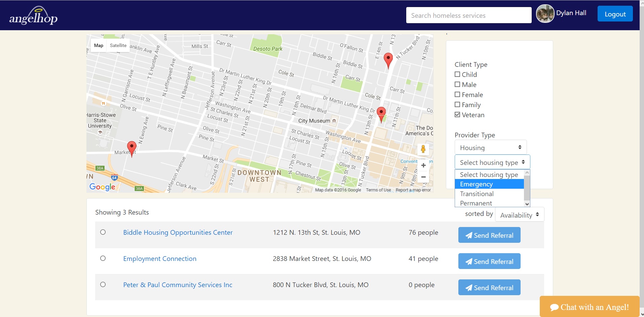Click the housing type list scrollbar down arrow
The width and height of the screenshot is (644, 317).
pyautogui.click(x=527, y=204)
